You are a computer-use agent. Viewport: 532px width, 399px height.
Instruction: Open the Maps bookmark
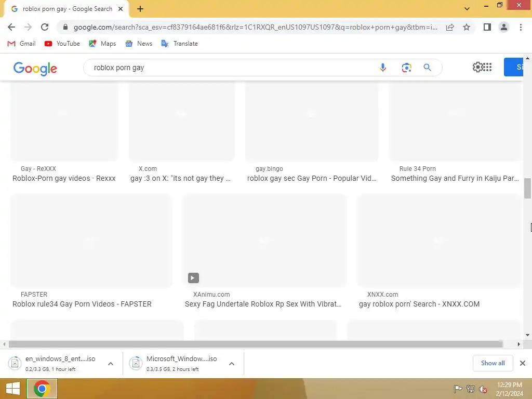102,44
